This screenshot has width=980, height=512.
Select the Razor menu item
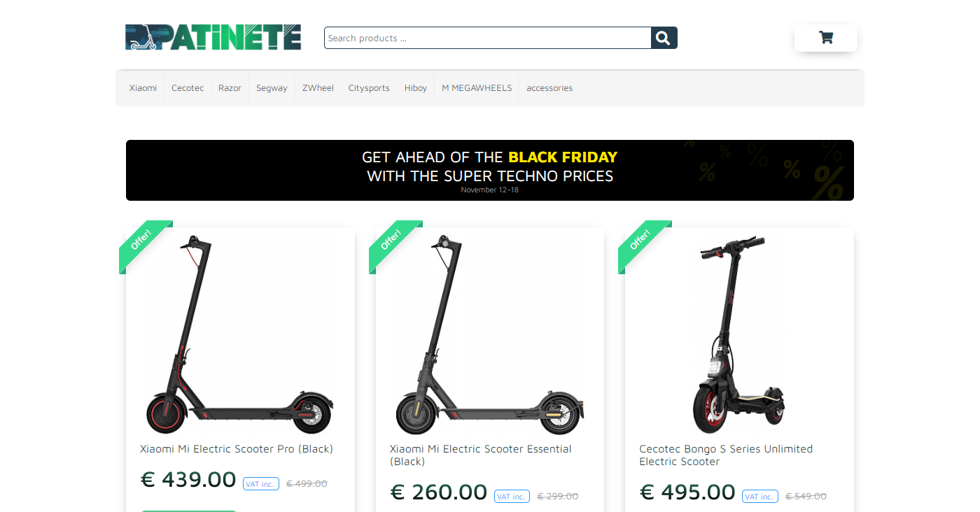(x=230, y=88)
